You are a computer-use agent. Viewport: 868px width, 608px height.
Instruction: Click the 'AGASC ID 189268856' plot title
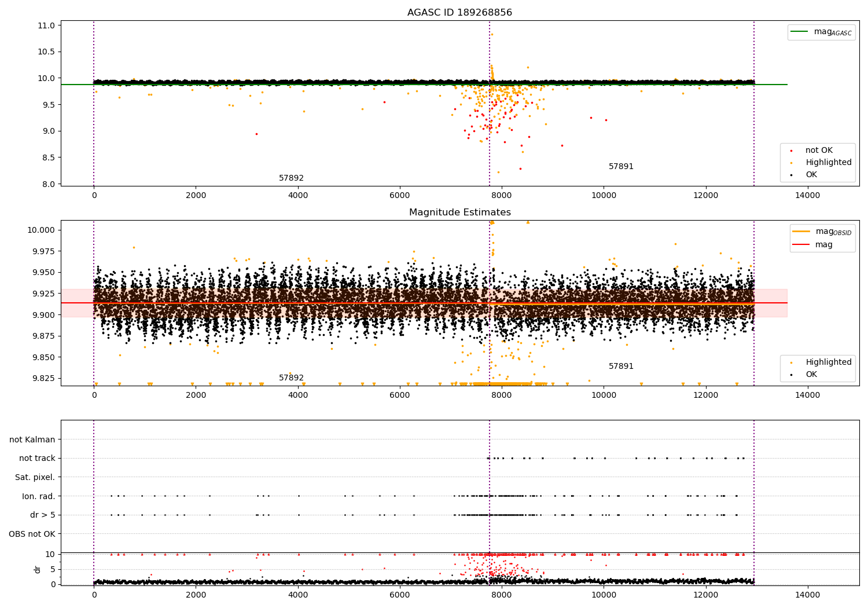tap(460, 13)
